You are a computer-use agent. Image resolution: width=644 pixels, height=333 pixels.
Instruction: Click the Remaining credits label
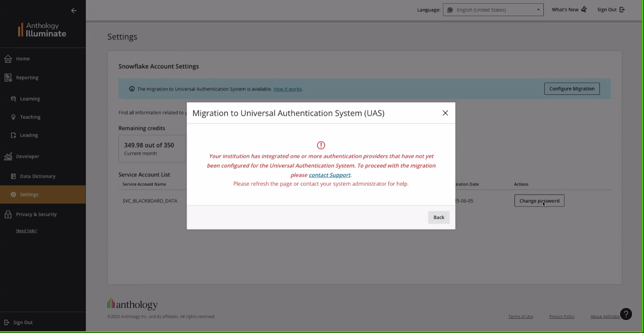tap(141, 128)
